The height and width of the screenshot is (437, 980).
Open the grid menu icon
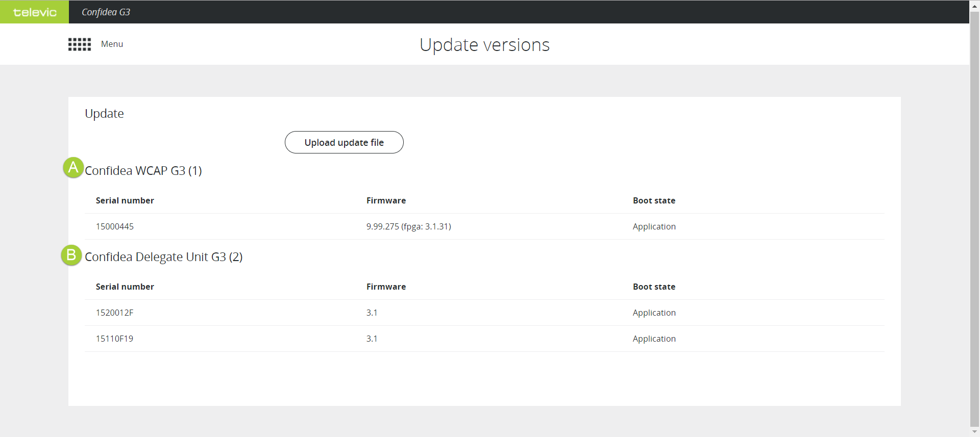click(80, 44)
